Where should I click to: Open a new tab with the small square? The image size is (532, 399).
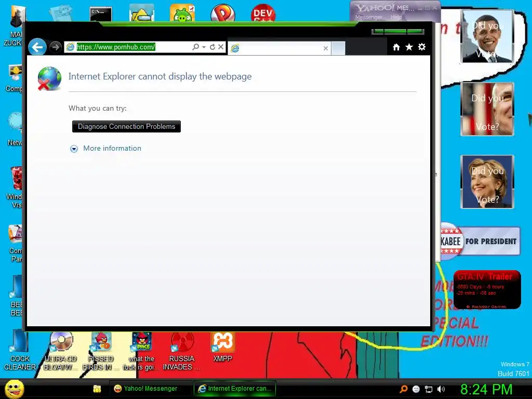click(x=338, y=48)
